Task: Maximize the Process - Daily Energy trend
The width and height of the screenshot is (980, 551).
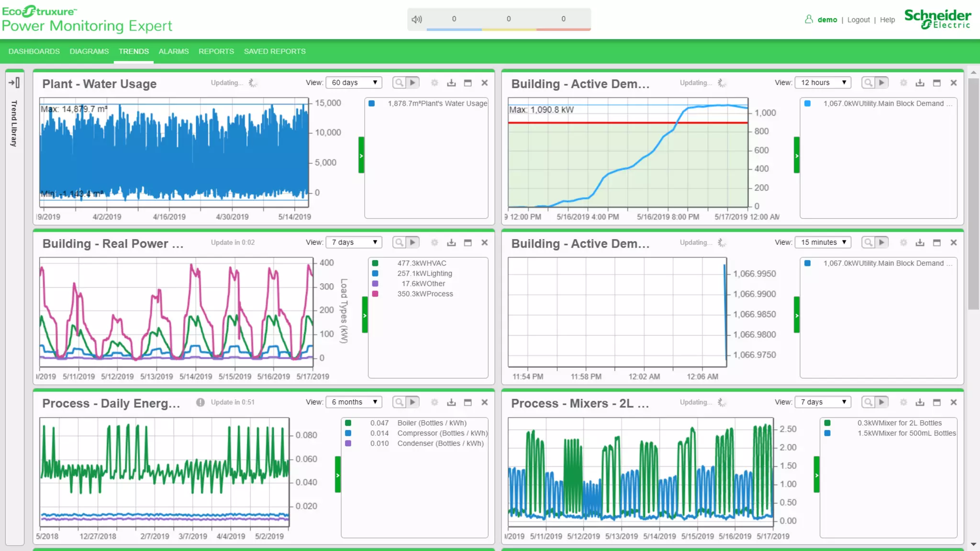Action: (x=468, y=402)
